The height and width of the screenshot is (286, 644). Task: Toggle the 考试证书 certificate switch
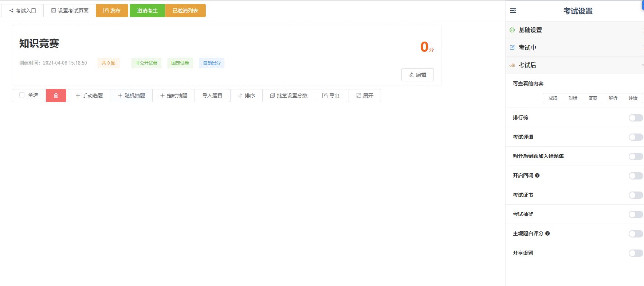[636, 195]
